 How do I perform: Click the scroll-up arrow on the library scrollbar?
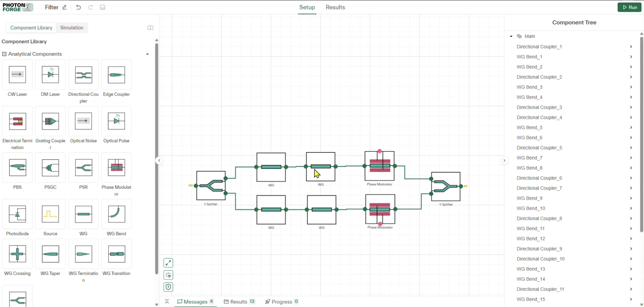(157, 40)
